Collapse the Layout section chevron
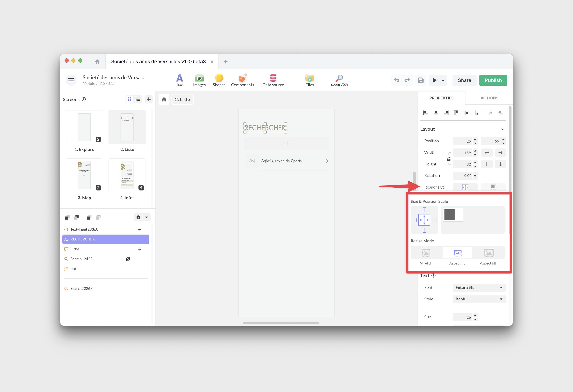The image size is (573, 392). click(503, 129)
